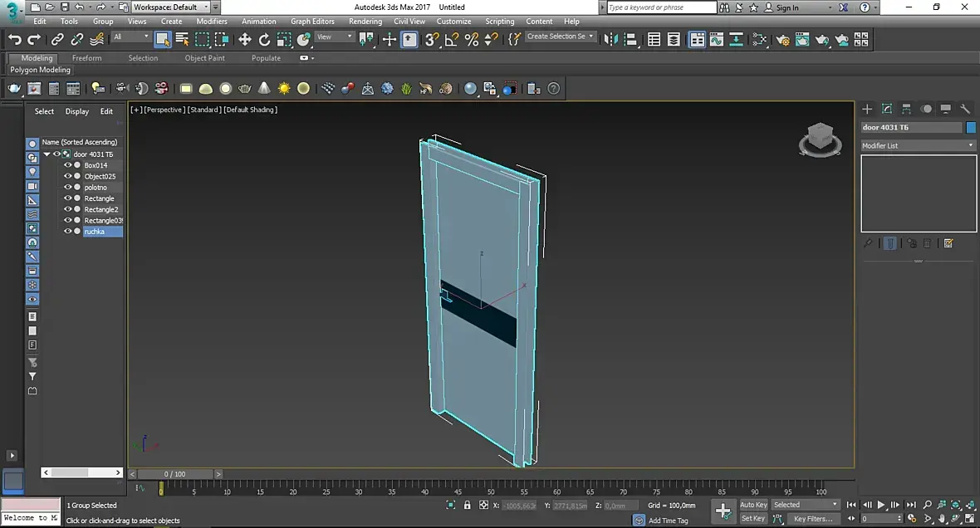Click the Set Key button
Viewport: 980px width, 528px height.
click(752, 519)
